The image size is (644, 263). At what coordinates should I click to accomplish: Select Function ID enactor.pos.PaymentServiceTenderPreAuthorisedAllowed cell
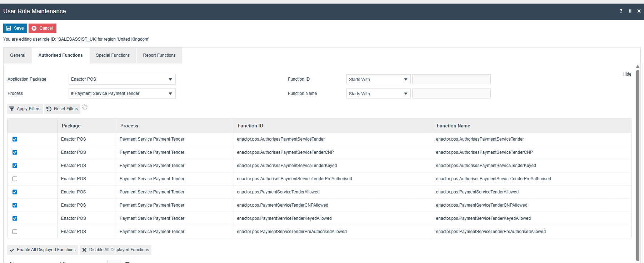click(x=333, y=232)
